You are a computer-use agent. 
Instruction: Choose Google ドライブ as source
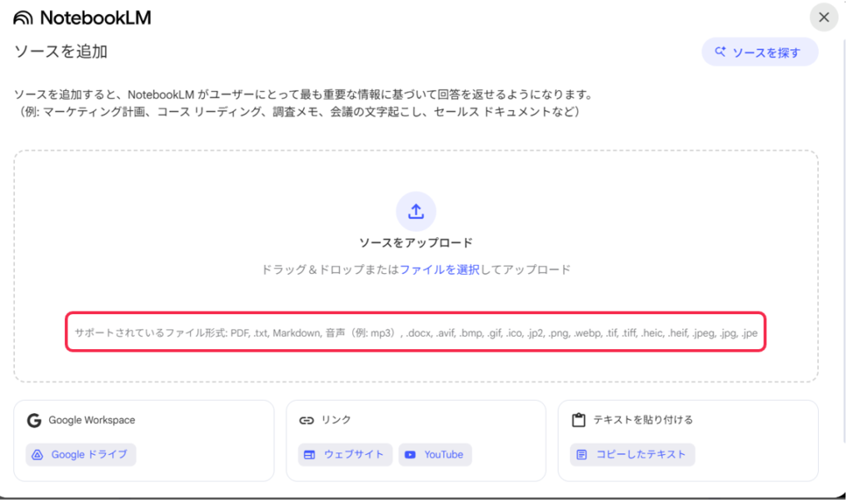81,455
